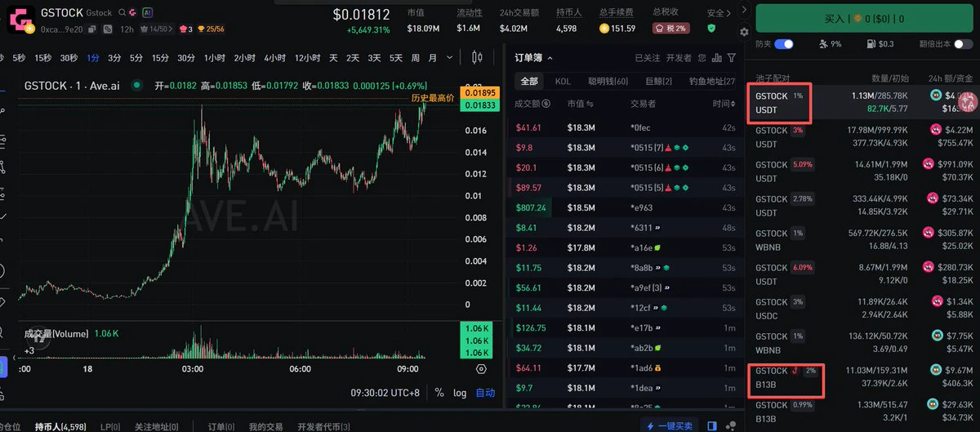Switch chart to 4小时 interval
Viewport: 980px width, 432px height.
274,58
